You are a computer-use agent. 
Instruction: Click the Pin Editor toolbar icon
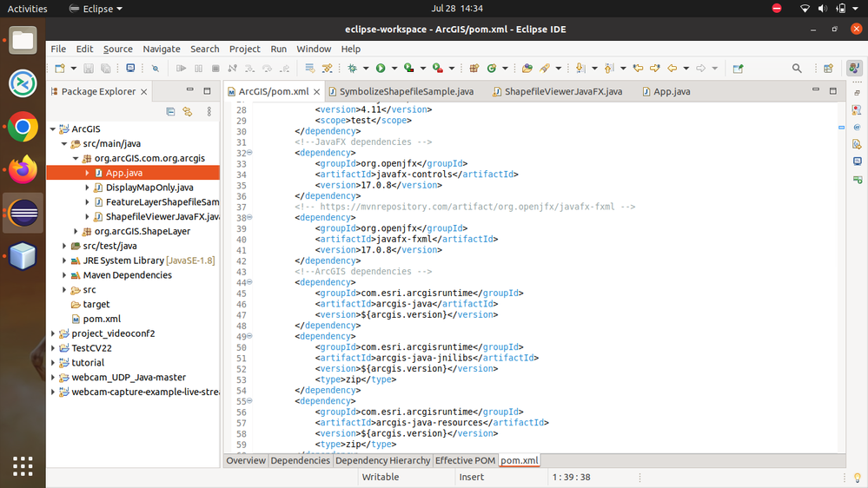click(738, 68)
